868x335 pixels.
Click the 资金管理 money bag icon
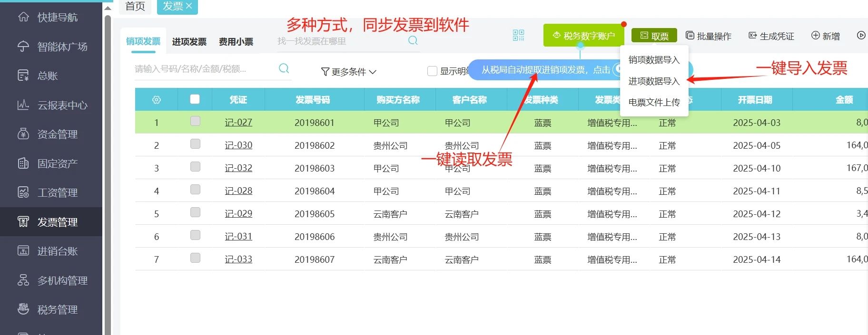pos(23,134)
